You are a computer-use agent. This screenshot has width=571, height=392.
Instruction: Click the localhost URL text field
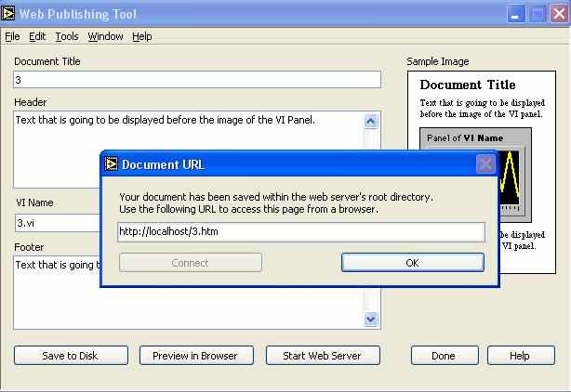(x=300, y=231)
